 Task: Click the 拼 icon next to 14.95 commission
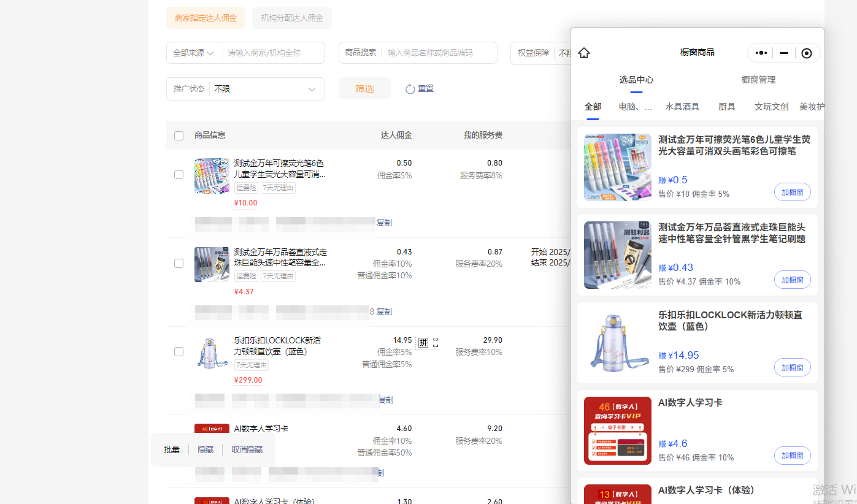pos(423,342)
